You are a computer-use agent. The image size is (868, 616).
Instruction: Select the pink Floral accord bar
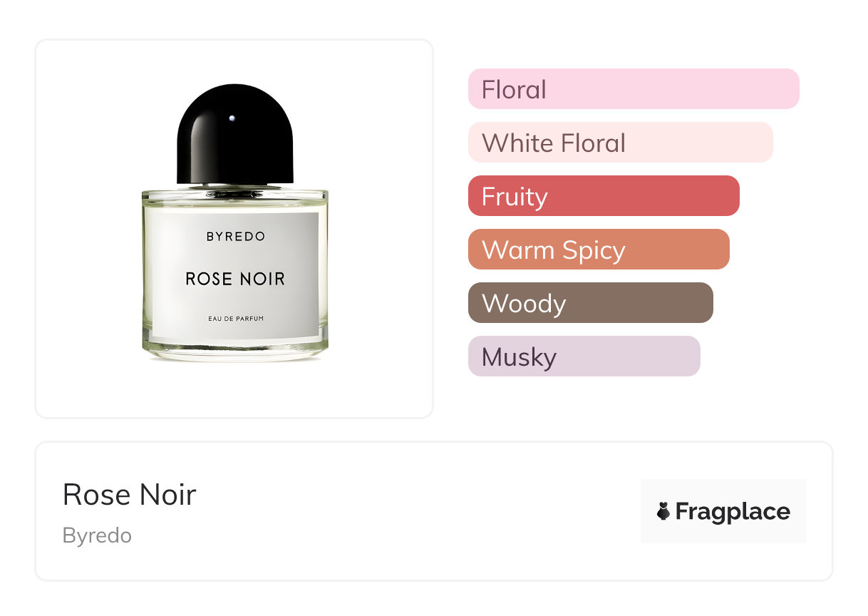point(634,89)
